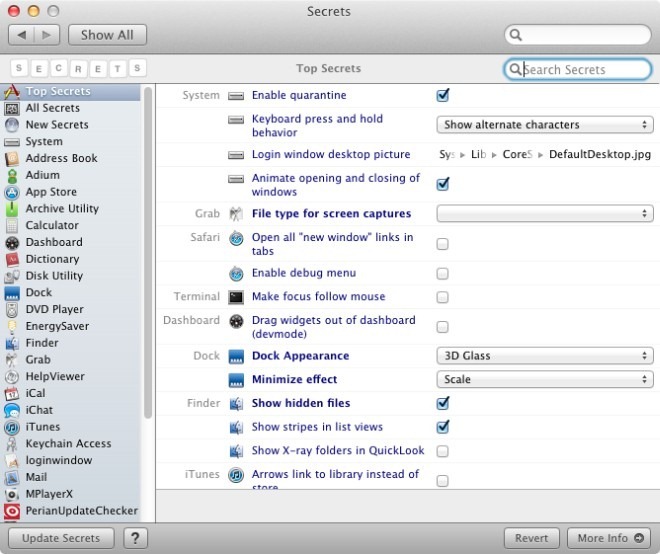
Task: Enable Open all new window links in tabs
Action: pos(442,244)
